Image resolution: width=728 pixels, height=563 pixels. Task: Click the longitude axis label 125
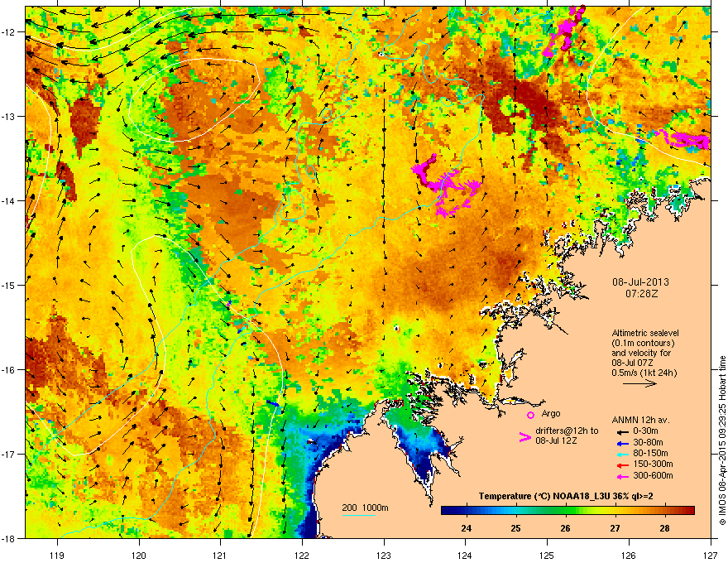(x=547, y=555)
